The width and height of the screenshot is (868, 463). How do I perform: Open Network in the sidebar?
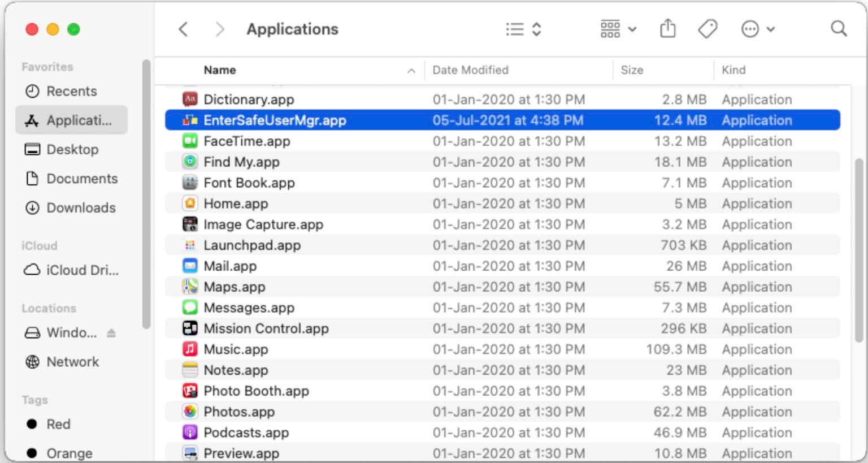(x=72, y=362)
